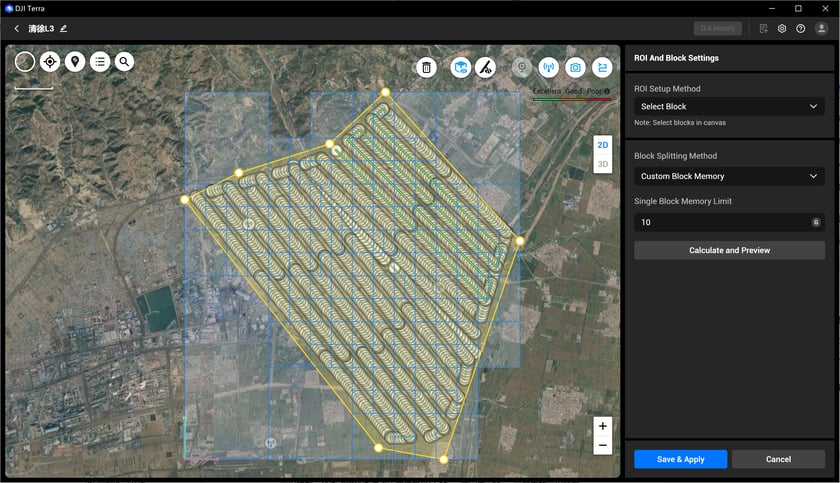Image resolution: width=840 pixels, height=483 pixels.
Task: Switch map view to 2D
Action: coord(603,145)
